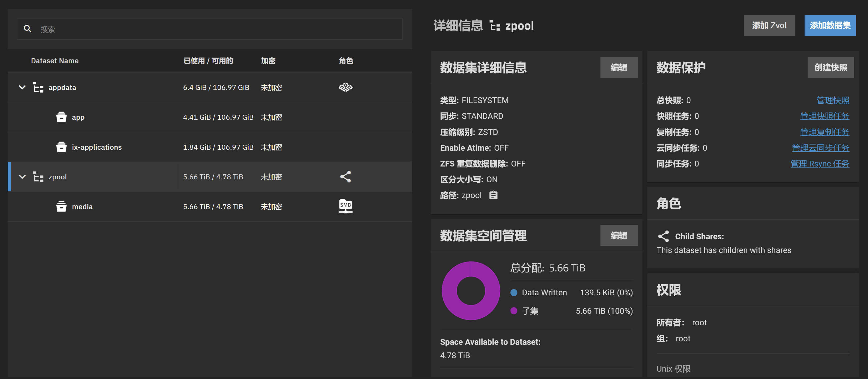The width and height of the screenshot is (868, 379).
Task: Click the 组: root line
Action: (x=673, y=338)
